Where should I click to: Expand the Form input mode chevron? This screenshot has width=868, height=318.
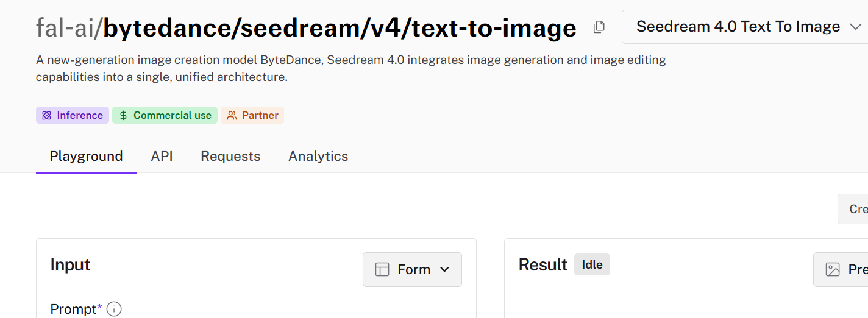click(444, 269)
